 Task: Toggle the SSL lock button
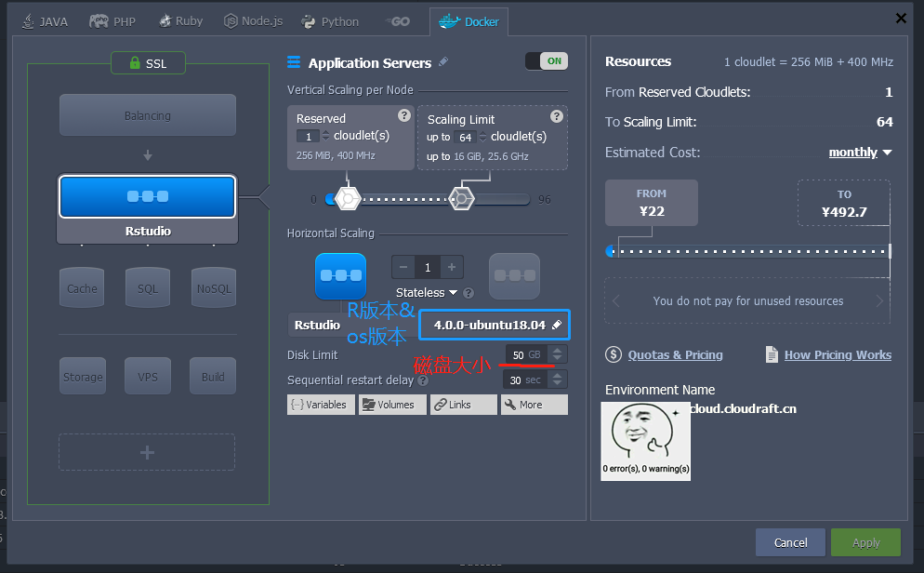click(x=148, y=63)
